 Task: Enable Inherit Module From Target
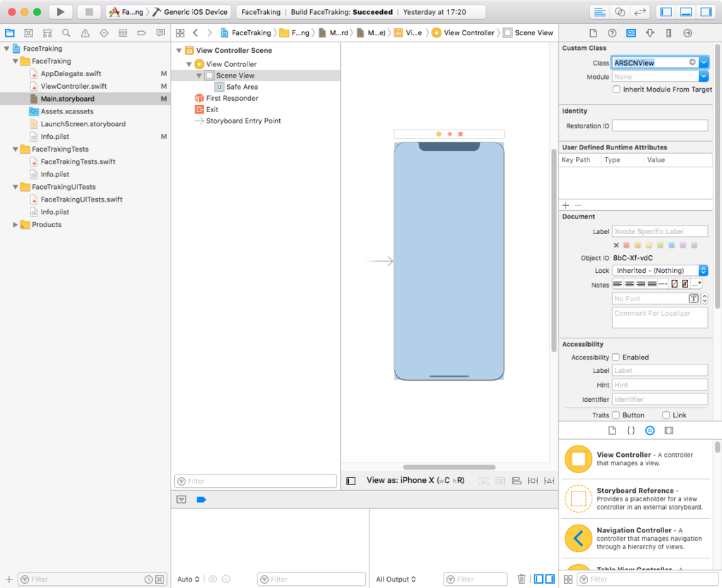tap(616, 90)
